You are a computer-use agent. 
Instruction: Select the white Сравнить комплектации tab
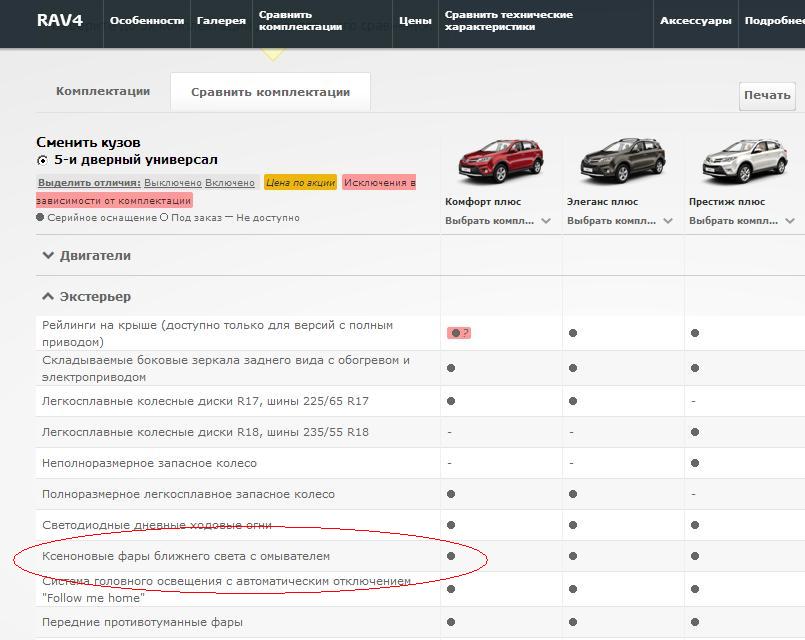click(x=271, y=92)
